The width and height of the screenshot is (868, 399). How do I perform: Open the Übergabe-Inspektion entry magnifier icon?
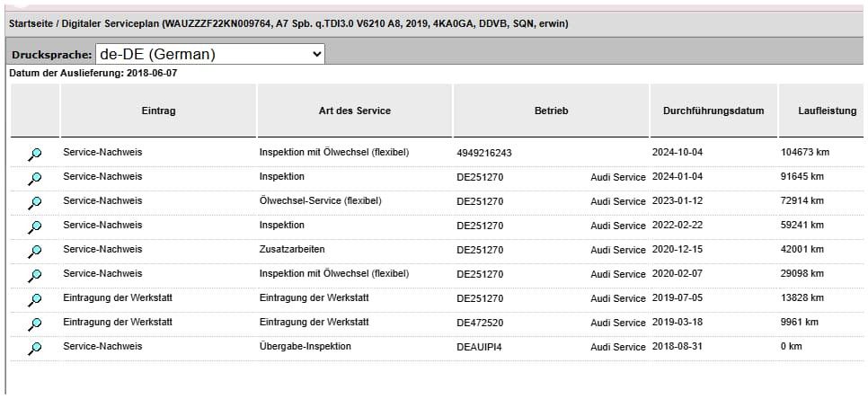pyautogui.click(x=35, y=349)
